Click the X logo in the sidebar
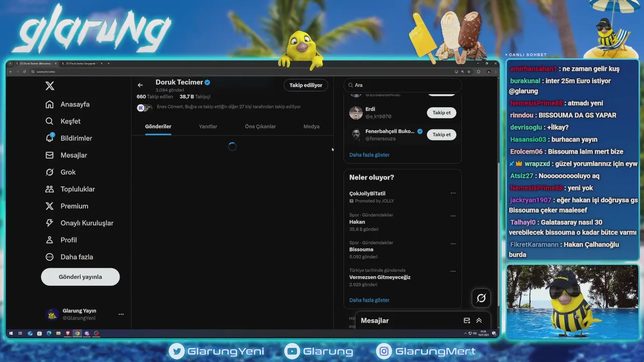This screenshot has width=644, height=362. tap(50, 86)
